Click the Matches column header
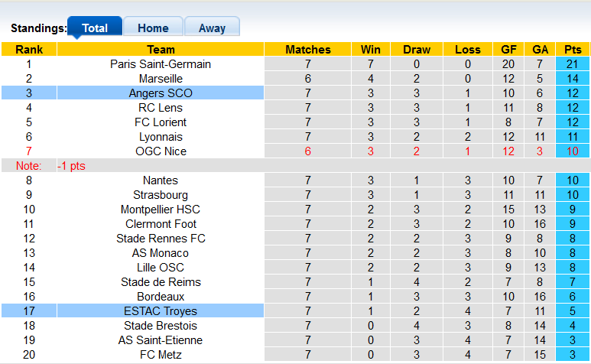 click(308, 50)
